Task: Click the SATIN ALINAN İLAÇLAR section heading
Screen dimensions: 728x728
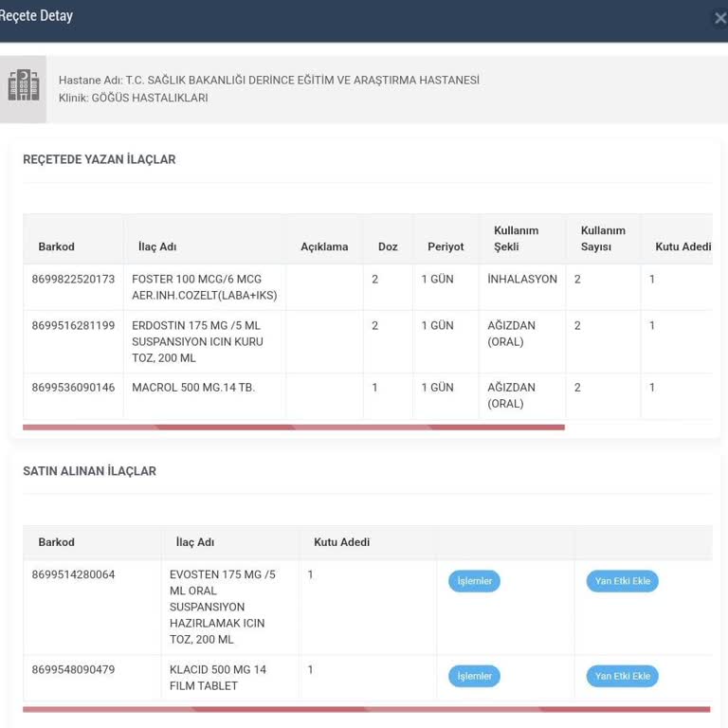Action: tap(89, 471)
